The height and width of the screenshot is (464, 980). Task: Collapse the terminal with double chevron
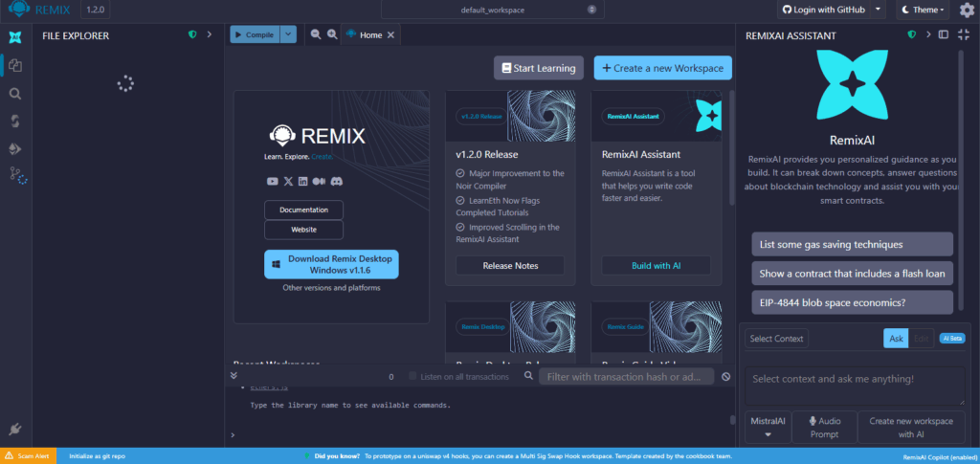234,375
